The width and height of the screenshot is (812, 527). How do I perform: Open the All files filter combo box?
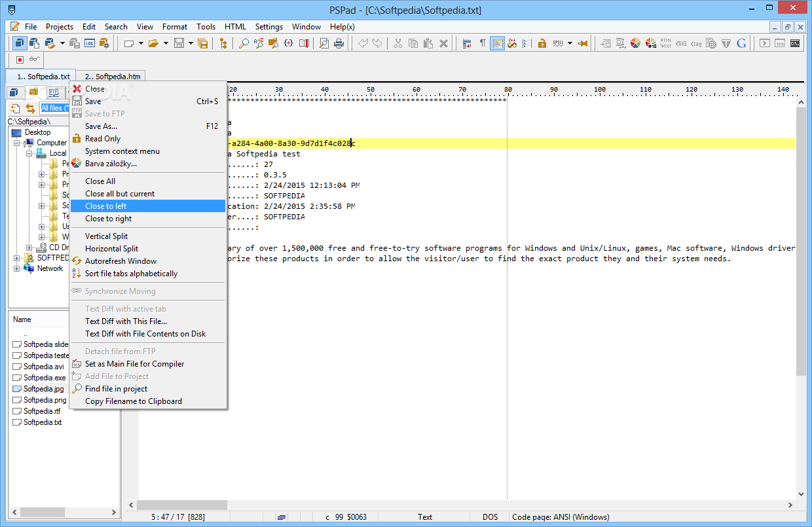coord(54,108)
